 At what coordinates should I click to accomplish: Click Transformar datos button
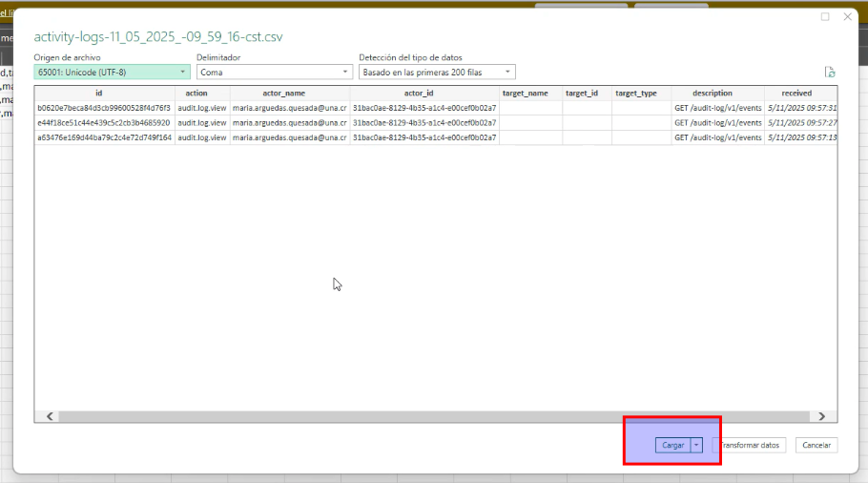[749, 445]
